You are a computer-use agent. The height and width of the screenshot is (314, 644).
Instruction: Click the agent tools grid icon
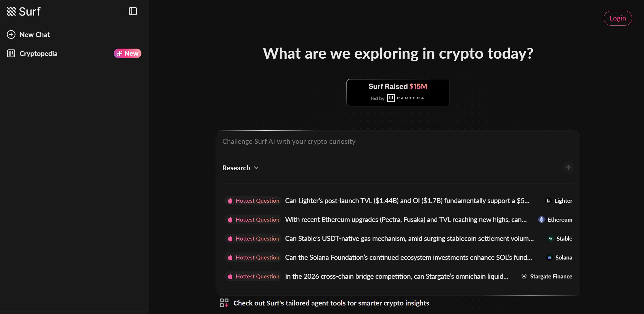click(224, 303)
